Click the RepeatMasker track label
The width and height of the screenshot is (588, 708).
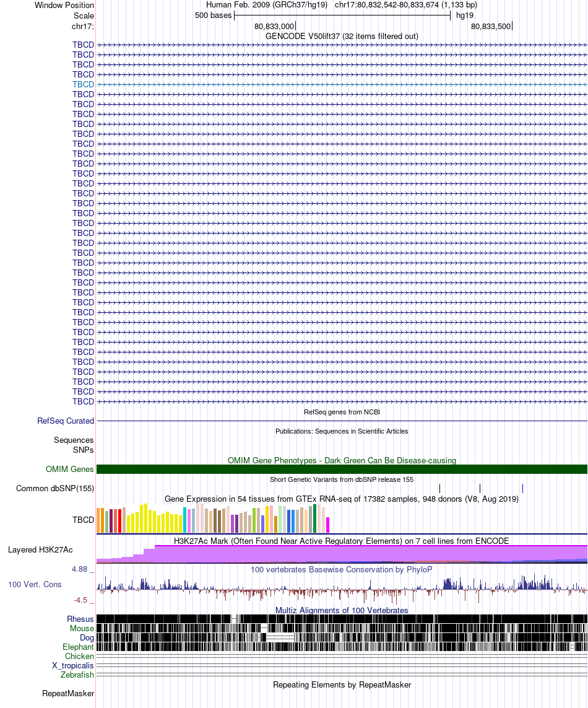point(68,694)
